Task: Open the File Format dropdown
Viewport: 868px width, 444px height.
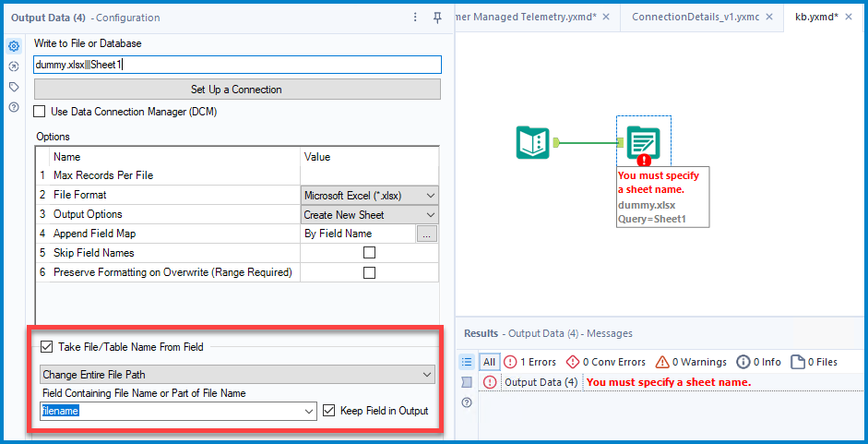Action: click(x=370, y=196)
